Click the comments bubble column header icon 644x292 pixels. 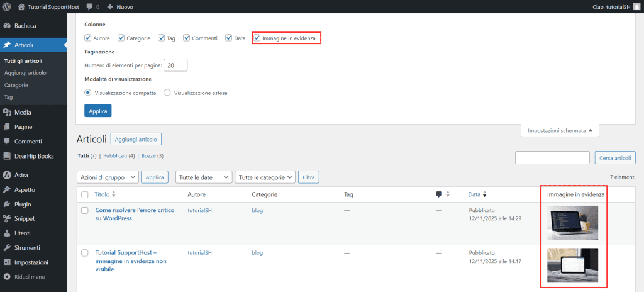[x=439, y=194]
